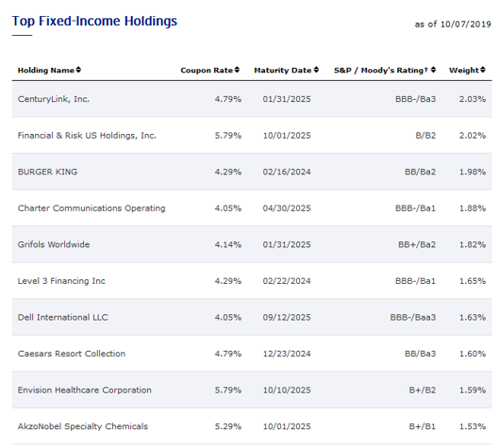Screen dimensions: 499x448
Task: Click the Top Fixed-Income Holdings heading
Action: 94,22
